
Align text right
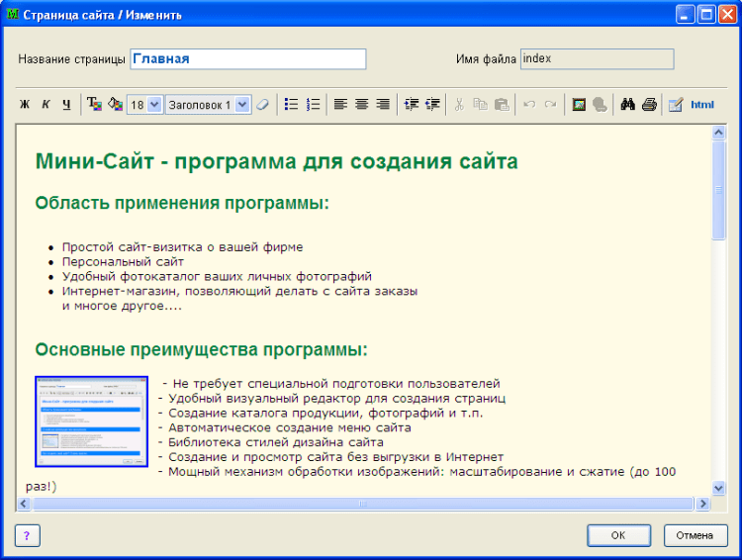click(x=383, y=104)
